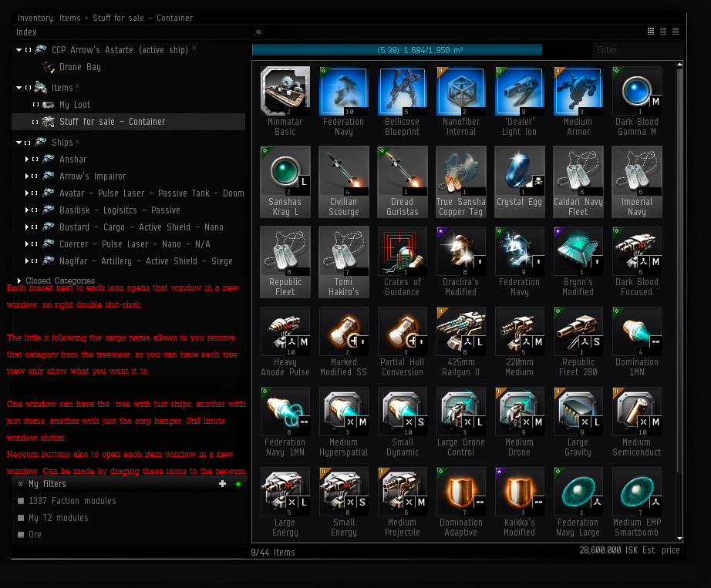Viewport: 711px width, 588px height.
Task: Collapse the My filters section
Action: (20, 484)
